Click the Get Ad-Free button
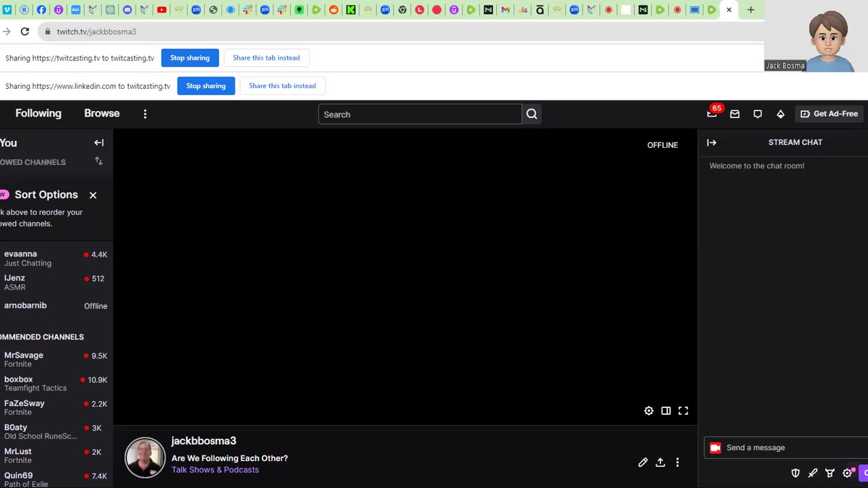This screenshot has width=868, height=488. point(829,114)
